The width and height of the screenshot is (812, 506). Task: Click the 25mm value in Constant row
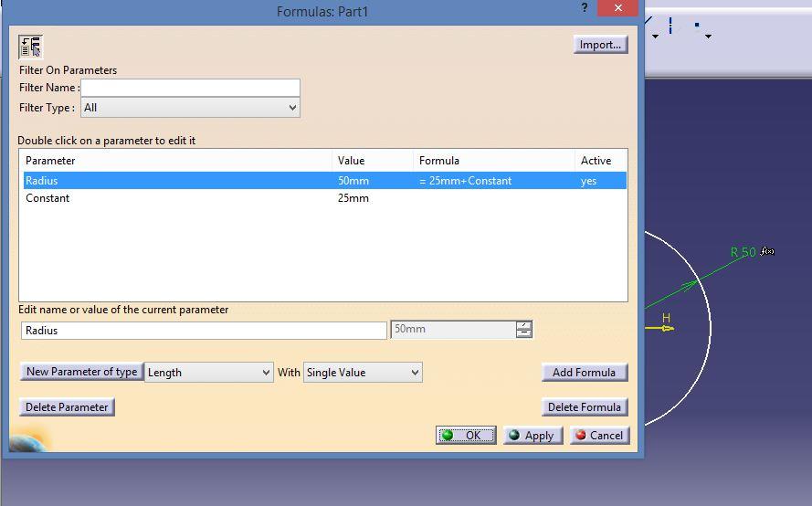point(353,198)
